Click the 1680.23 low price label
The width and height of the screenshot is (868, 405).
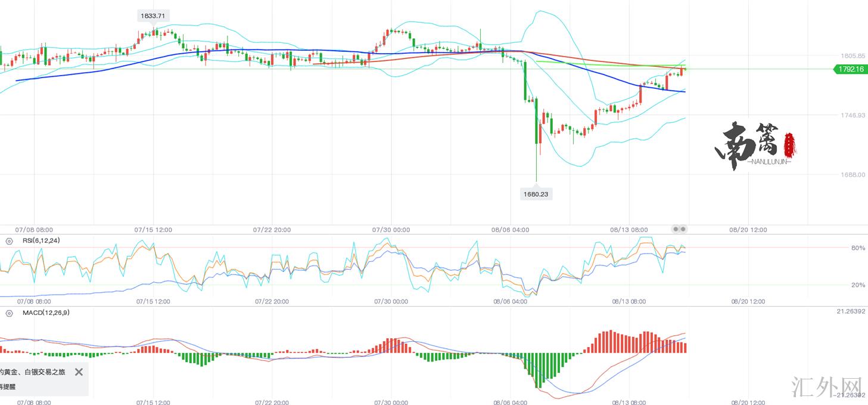click(x=536, y=194)
